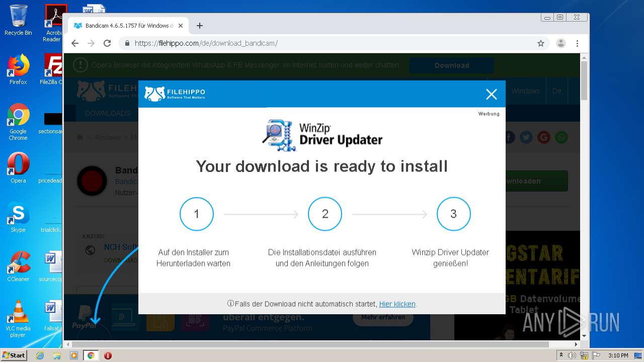Click the Windows breadcrumb link
The image size is (644, 362).
(107, 137)
